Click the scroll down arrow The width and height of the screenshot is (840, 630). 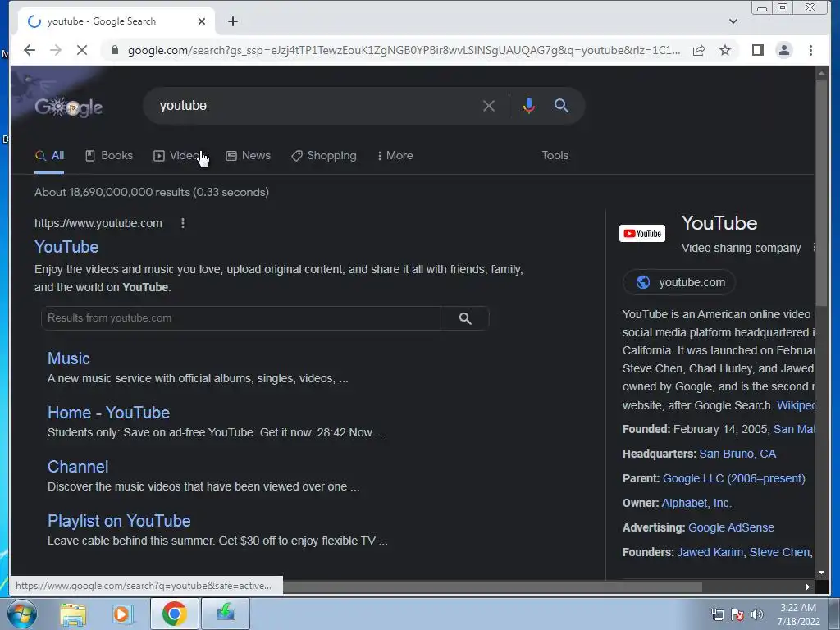click(x=821, y=573)
